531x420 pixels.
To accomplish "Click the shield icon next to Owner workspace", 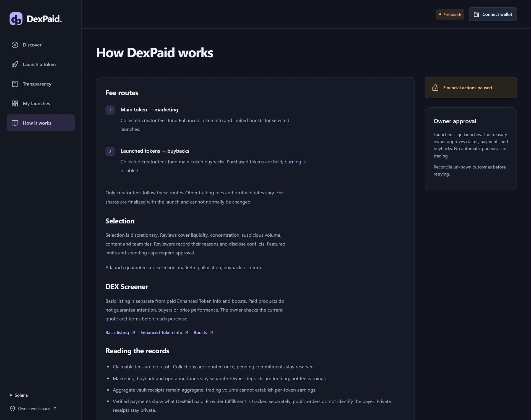I will (12, 408).
